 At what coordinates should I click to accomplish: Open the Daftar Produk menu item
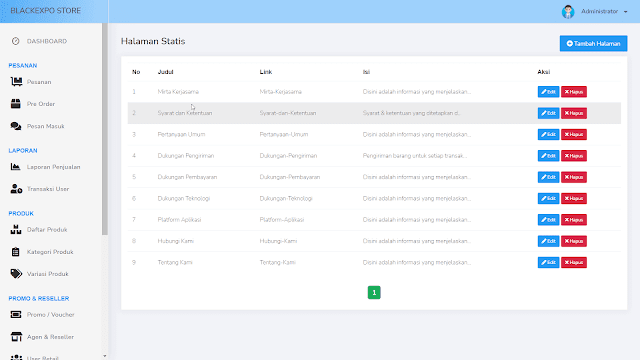coord(47,229)
